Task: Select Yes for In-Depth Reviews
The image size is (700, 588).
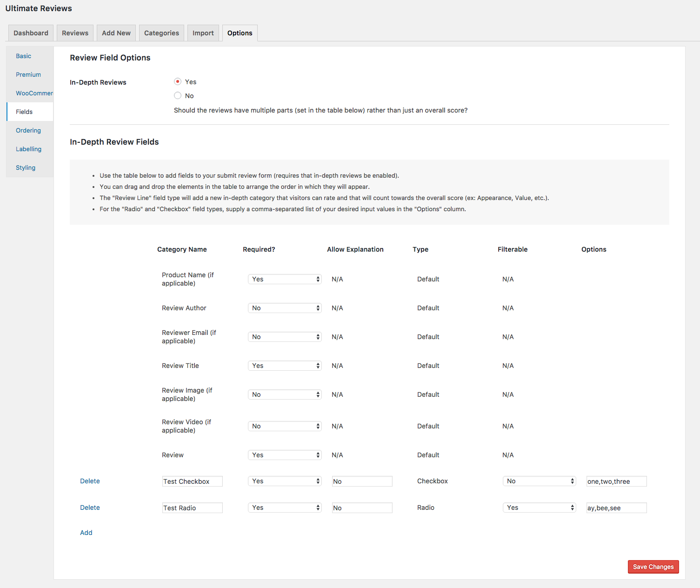Action: click(178, 82)
